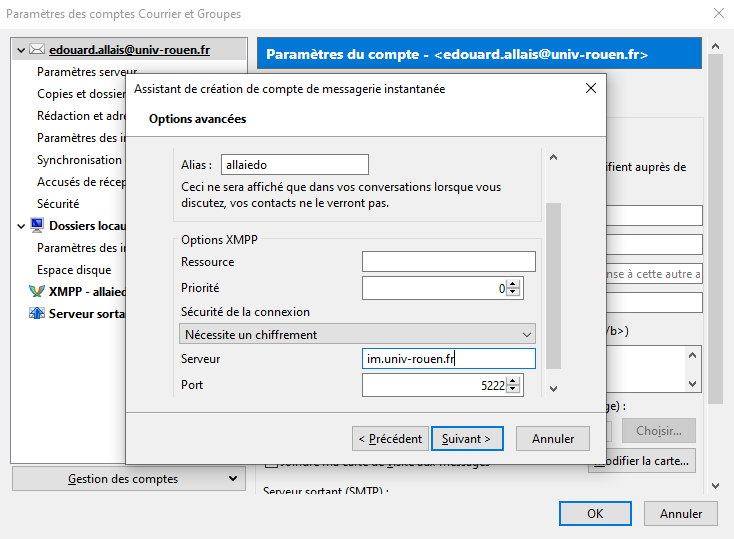Click the XMPP account icon in sidebar
This screenshot has height=539, width=734.
[38, 292]
